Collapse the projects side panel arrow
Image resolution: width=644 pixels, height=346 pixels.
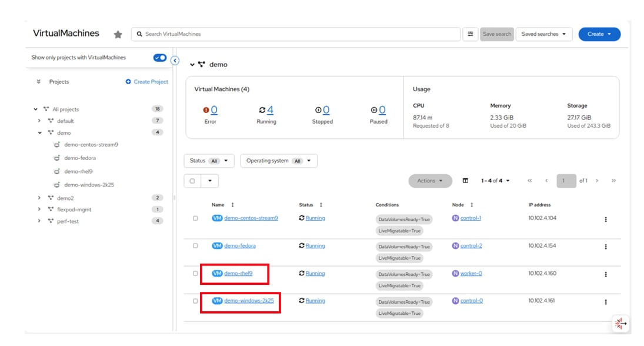(175, 61)
